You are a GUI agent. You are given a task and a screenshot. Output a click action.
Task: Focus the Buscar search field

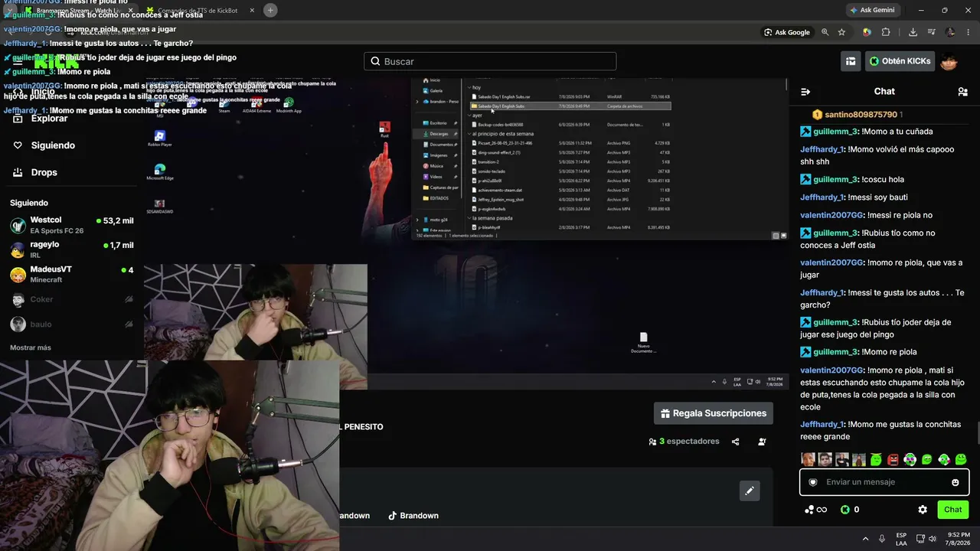pos(490,61)
